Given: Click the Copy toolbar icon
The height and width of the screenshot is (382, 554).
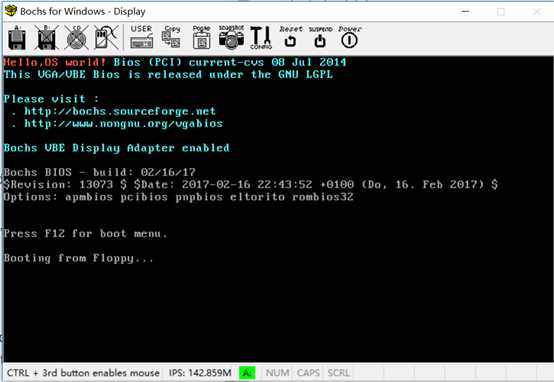Looking at the screenshot, I should point(171,37).
